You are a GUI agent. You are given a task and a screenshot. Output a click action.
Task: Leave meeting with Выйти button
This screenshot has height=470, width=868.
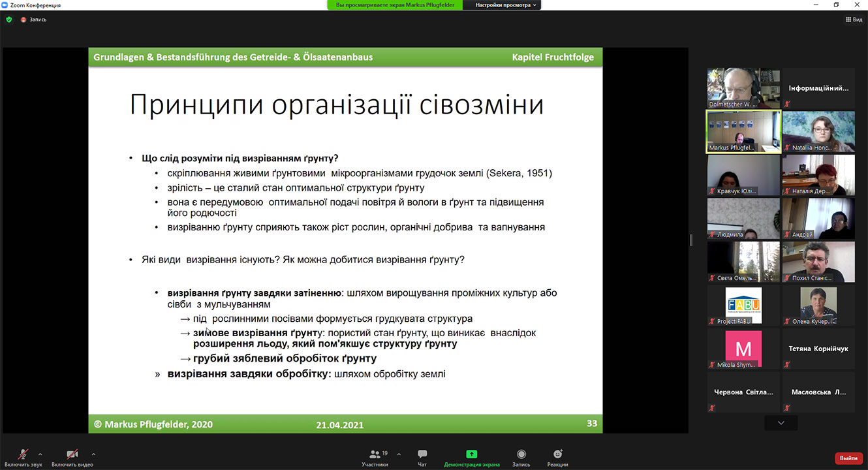tap(848, 458)
